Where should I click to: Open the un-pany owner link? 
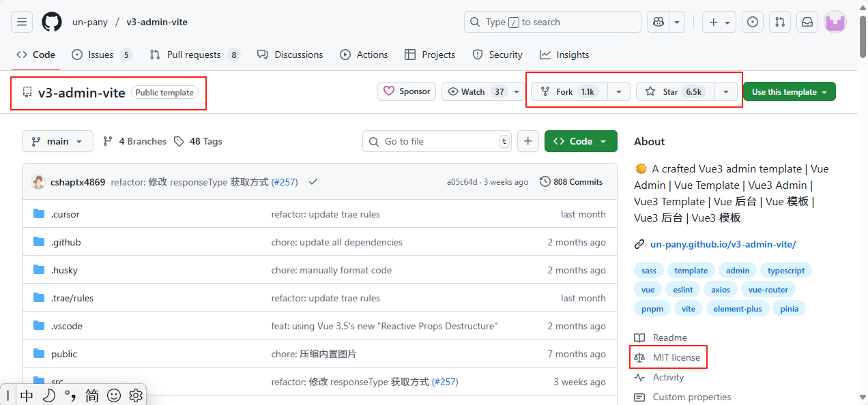[90, 22]
